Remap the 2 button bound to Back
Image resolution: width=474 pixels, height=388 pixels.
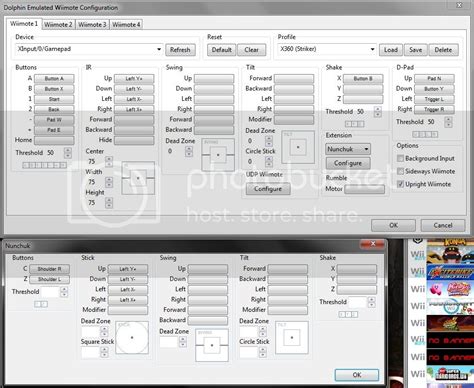click(54, 109)
